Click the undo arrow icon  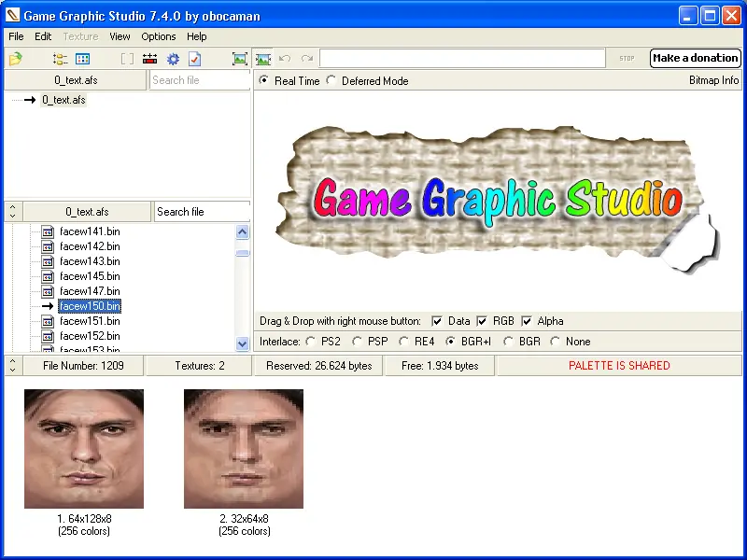tap(285, 58)
